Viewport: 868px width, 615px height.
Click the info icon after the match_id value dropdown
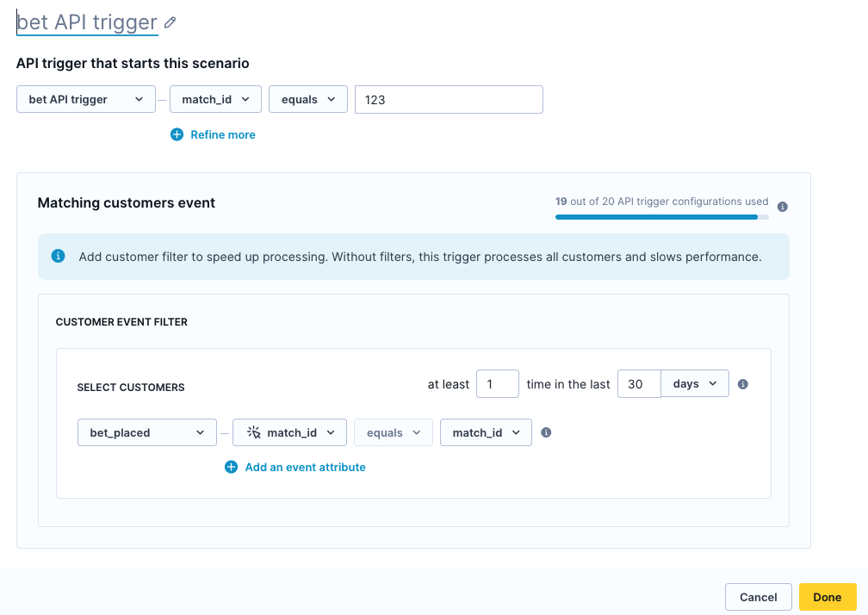pos(546,432)
